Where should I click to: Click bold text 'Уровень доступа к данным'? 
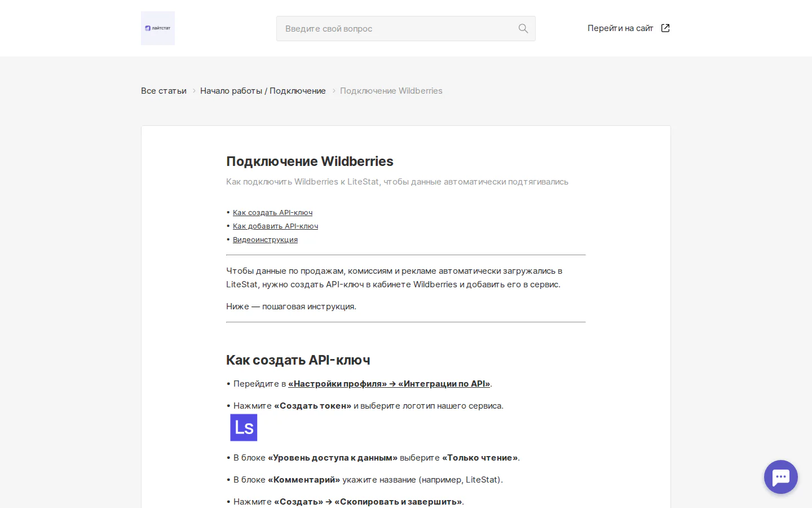click(x=333, y=458)
